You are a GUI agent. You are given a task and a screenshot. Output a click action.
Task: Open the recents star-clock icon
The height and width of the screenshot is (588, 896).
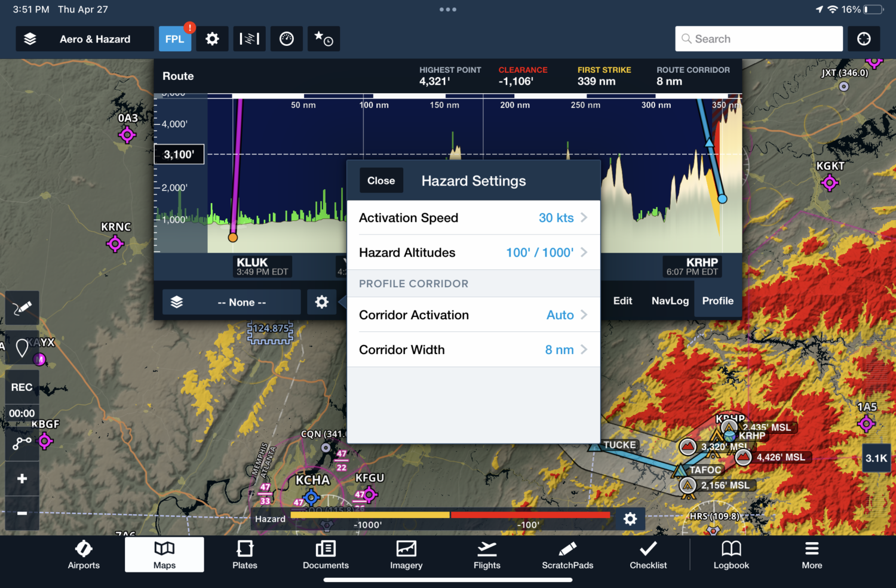coord(324,38)
